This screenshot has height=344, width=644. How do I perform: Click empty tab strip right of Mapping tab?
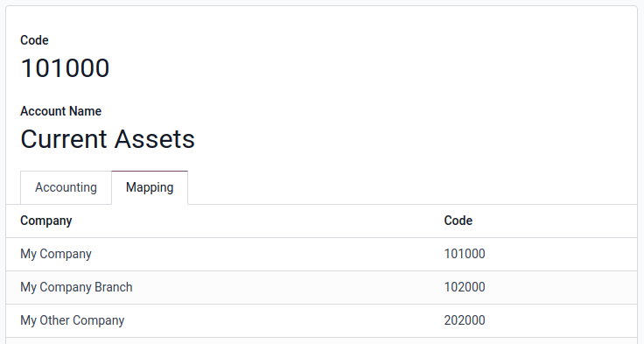click(x=410, y=187)
